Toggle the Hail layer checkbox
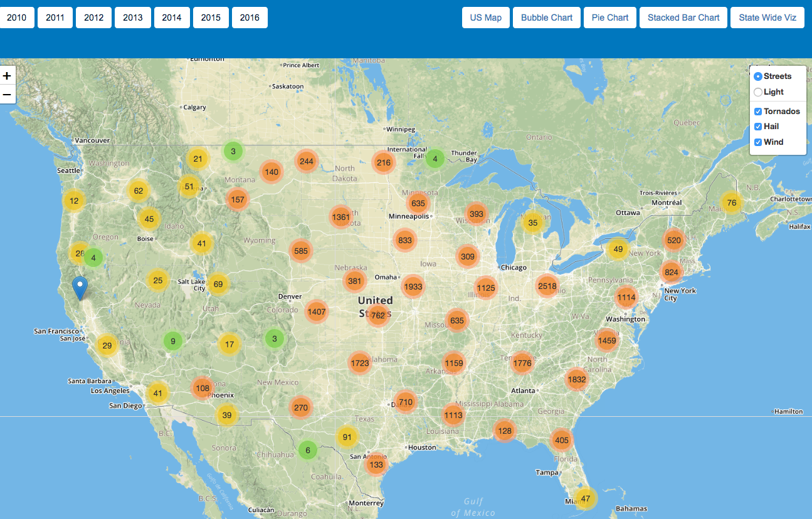The height and width of the screenshot is (519, 812). point(758,127)
